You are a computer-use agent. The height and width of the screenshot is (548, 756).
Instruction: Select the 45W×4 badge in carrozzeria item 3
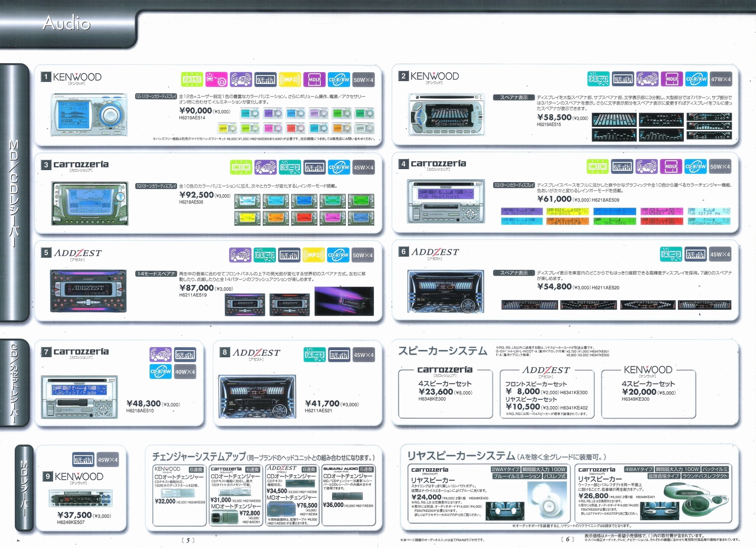click(363, 167)
